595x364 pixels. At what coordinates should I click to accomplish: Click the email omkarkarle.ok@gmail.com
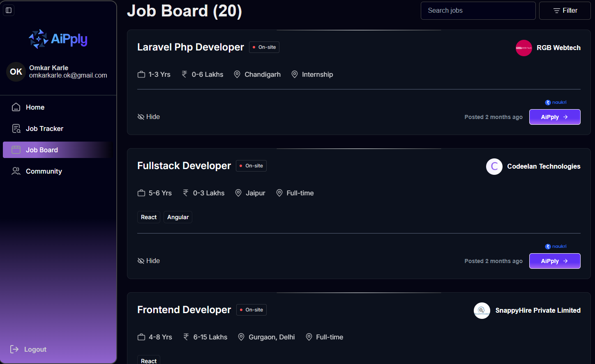[x=68, y=76]
